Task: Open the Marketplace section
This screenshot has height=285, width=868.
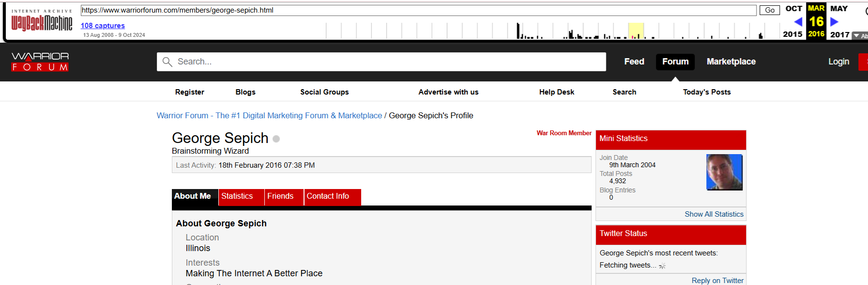Action: click(x=731, y=62)
